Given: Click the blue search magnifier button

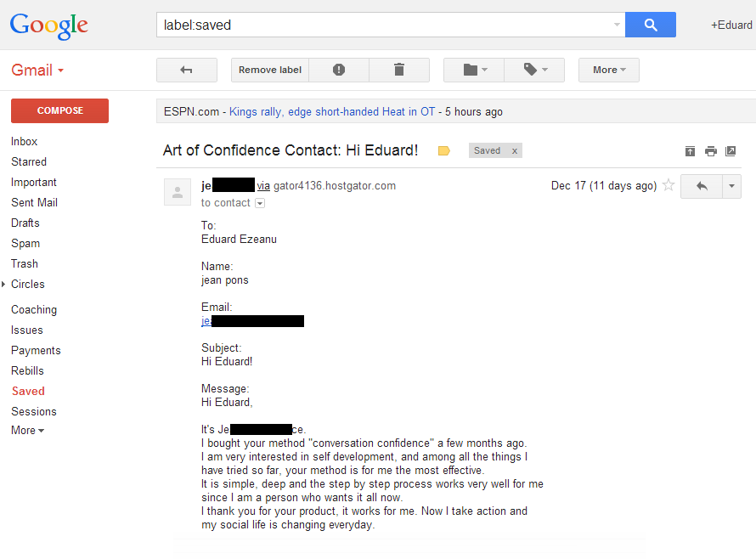Looking at the screenshot, I should coord(651,25).
